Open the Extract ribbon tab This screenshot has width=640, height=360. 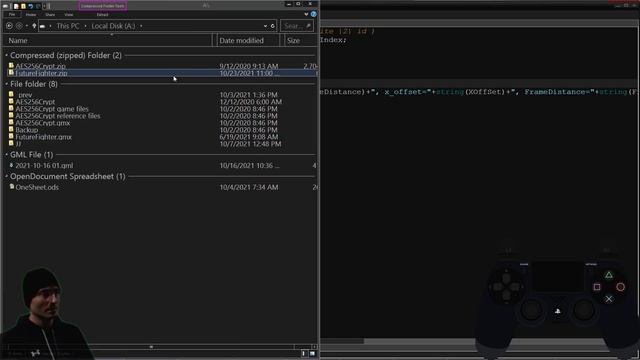pos(102,15)
